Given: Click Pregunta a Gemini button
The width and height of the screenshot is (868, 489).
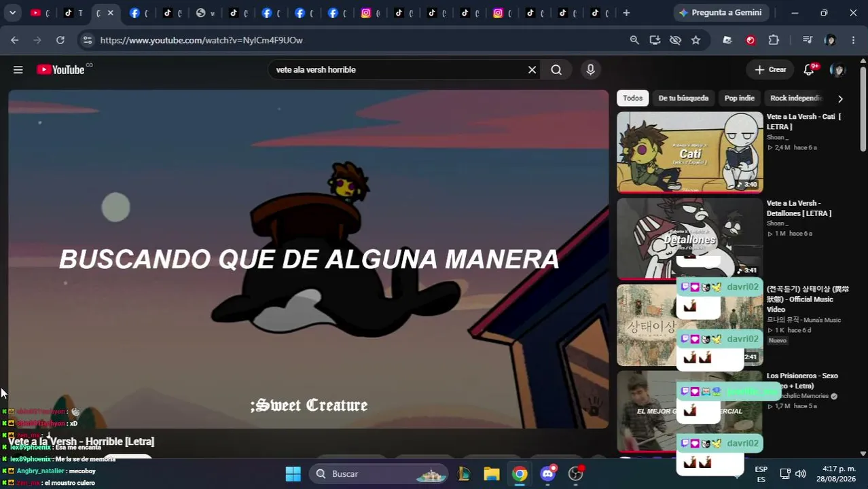Looking at the screenshot, I should pyautogui.click(x=719, y=12).
